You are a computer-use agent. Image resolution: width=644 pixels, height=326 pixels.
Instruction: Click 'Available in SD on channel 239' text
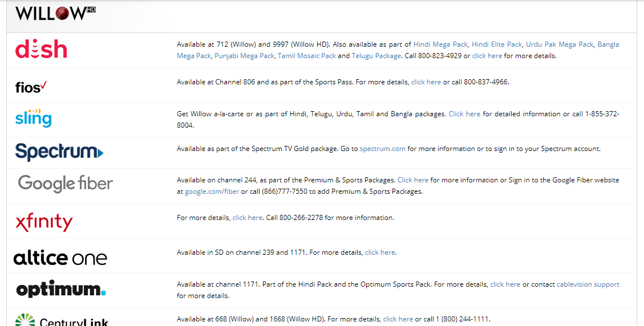point(226,252)
